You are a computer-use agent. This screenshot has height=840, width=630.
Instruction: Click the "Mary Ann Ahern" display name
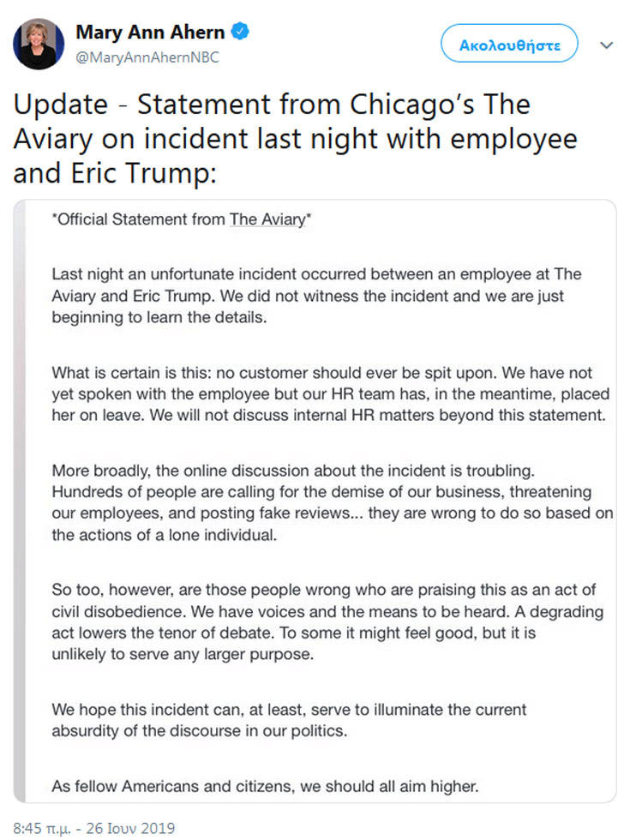(150, 33)
